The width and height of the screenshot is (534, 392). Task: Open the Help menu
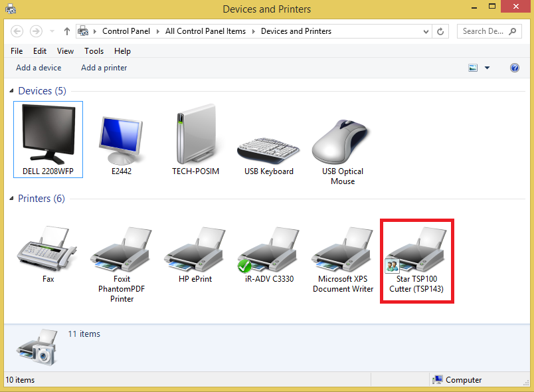pyautogui.click(x=122, y=51)
